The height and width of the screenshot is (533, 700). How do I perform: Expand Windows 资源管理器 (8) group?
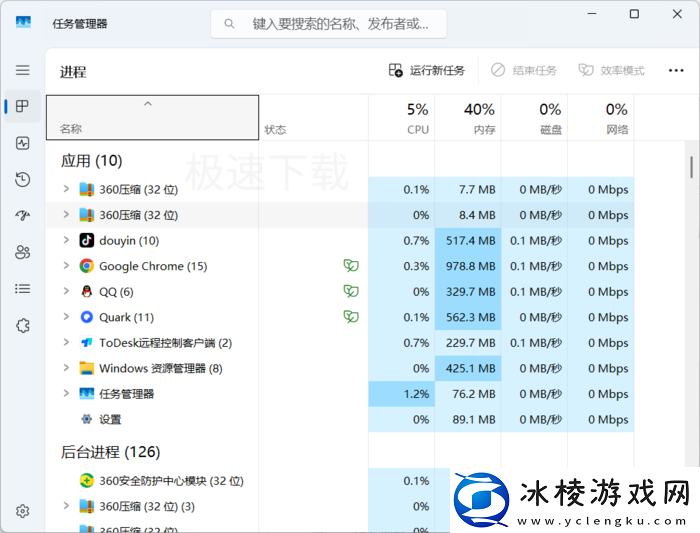tap(66, 367)
